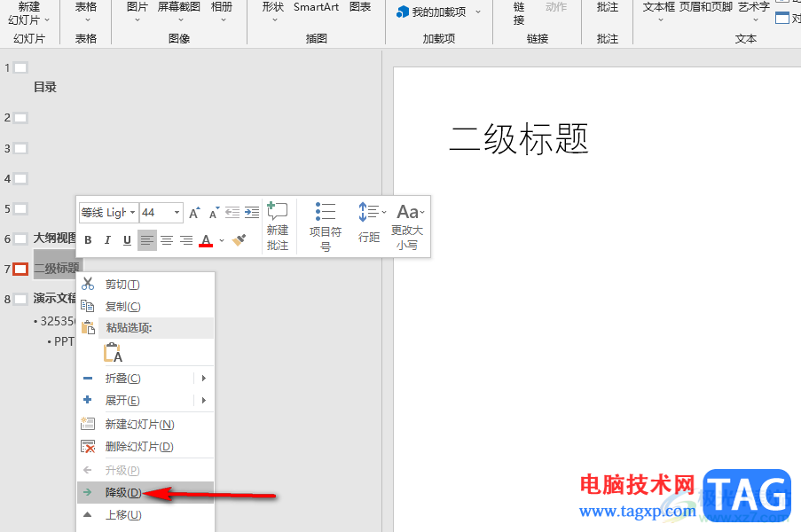Screen dimensions: 801x532
Task: Open font color dropdown arrow
Action: [x=222, y=240]
